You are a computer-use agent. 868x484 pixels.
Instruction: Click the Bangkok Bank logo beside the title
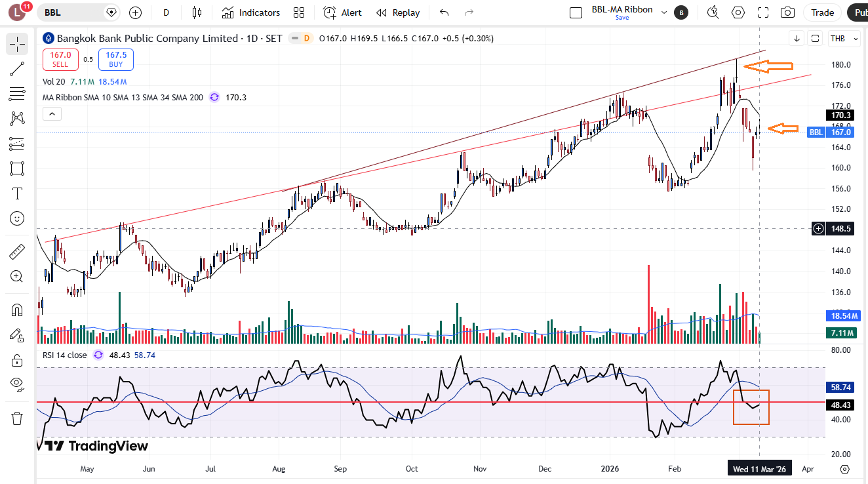point(48,39)
